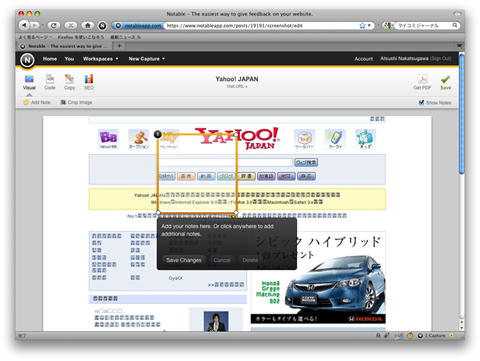The height and width of the screenshot is (361, 480).
Task: Click the Yahoo auction gavel icon
Action: tap(139, 139)
